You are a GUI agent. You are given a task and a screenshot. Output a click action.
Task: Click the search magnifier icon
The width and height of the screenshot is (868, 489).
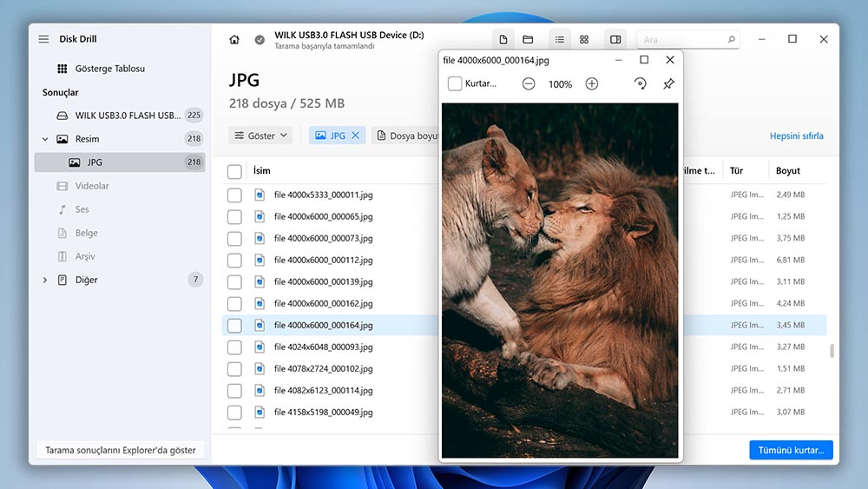coord(731,39)
